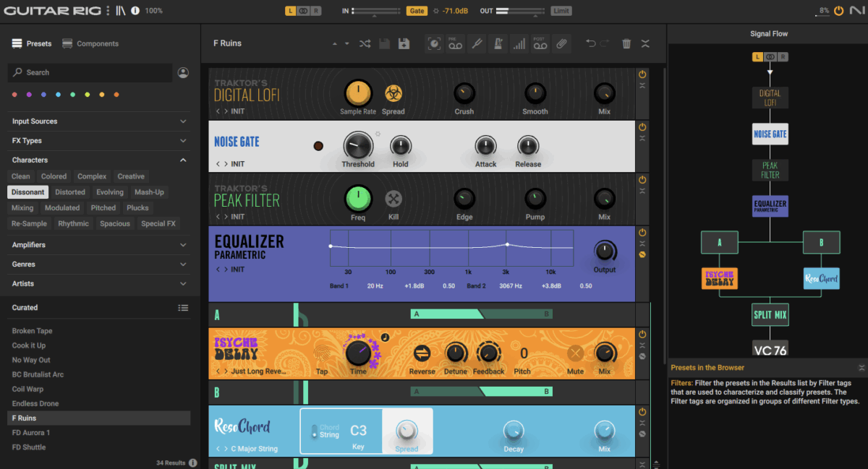
Task: Click the Noise Gate learn icon by Threshold
Action: [378, 134]
